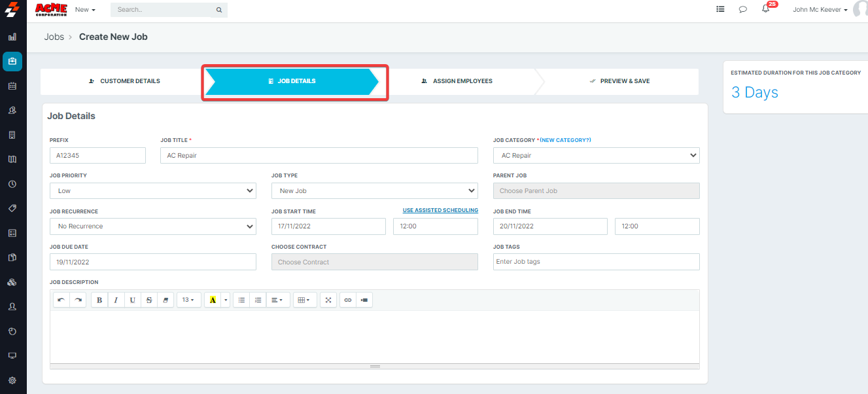Toggle fullscreen mode in description editor
Image resolution: width=868 pixels, height=394 pixels.
328,300
